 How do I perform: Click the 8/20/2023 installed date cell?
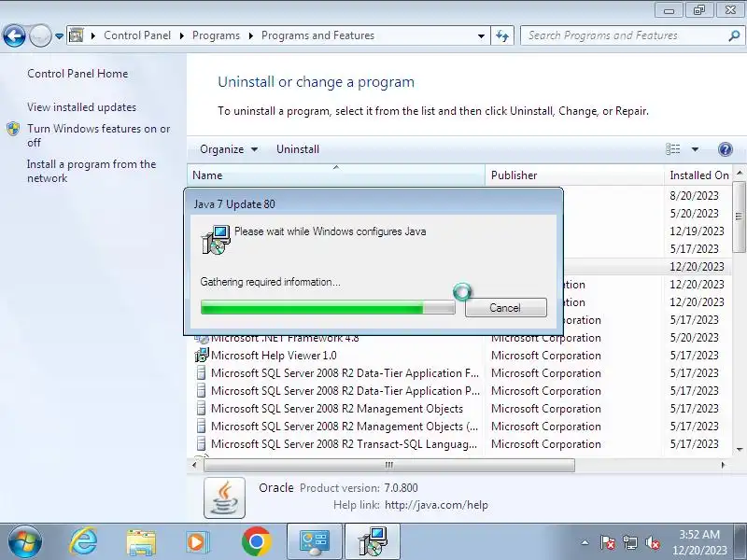(x=694, y=196)
